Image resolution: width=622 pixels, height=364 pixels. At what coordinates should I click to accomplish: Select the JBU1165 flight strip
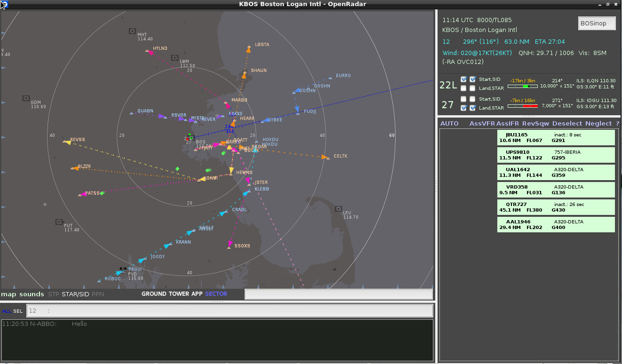[556, 138]
